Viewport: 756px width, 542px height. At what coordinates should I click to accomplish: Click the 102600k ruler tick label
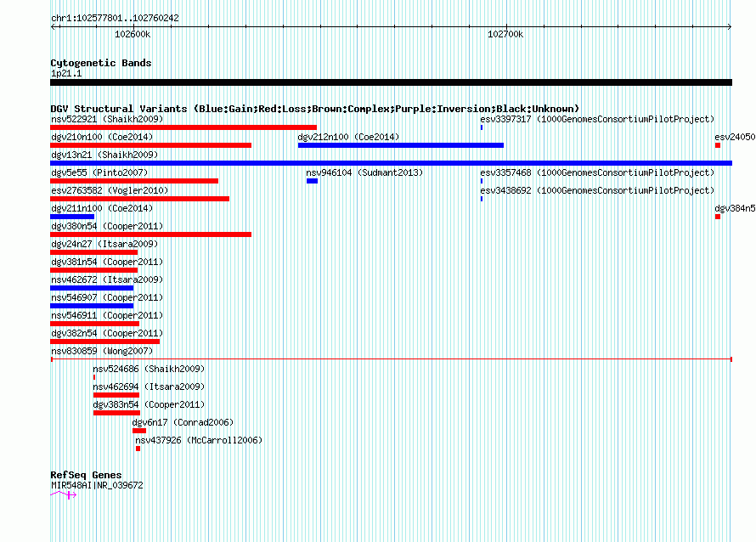click(x=133, y=34)
